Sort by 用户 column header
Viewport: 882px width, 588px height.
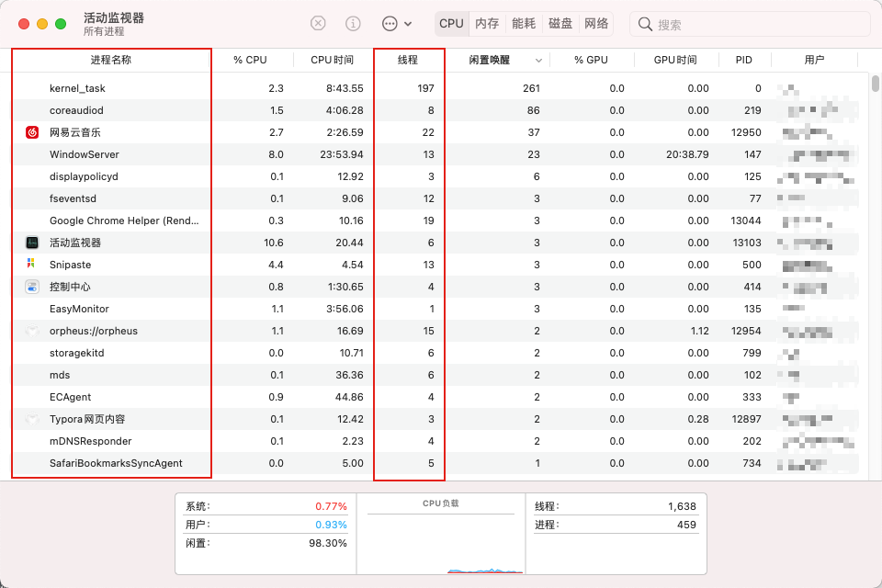click(x=814, y=60)
